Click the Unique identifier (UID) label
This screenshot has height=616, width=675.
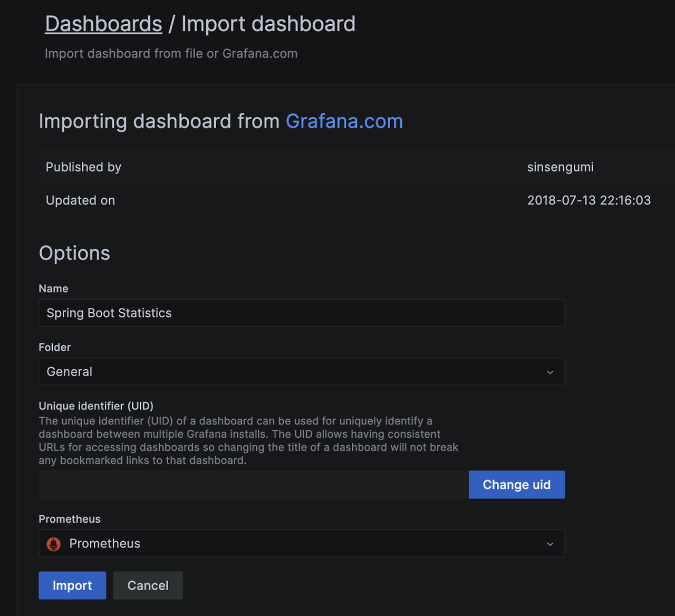coord(96,406)
